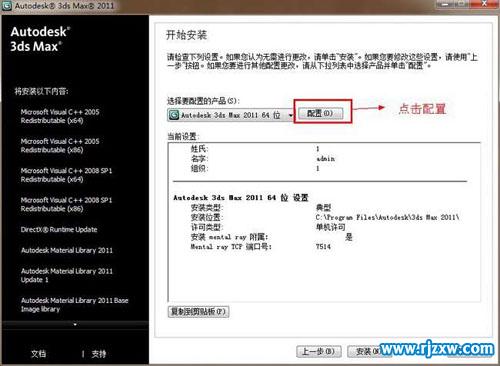Click the port value 7514
The width and height of the screenshot is (500, 366).
(323, 247)
